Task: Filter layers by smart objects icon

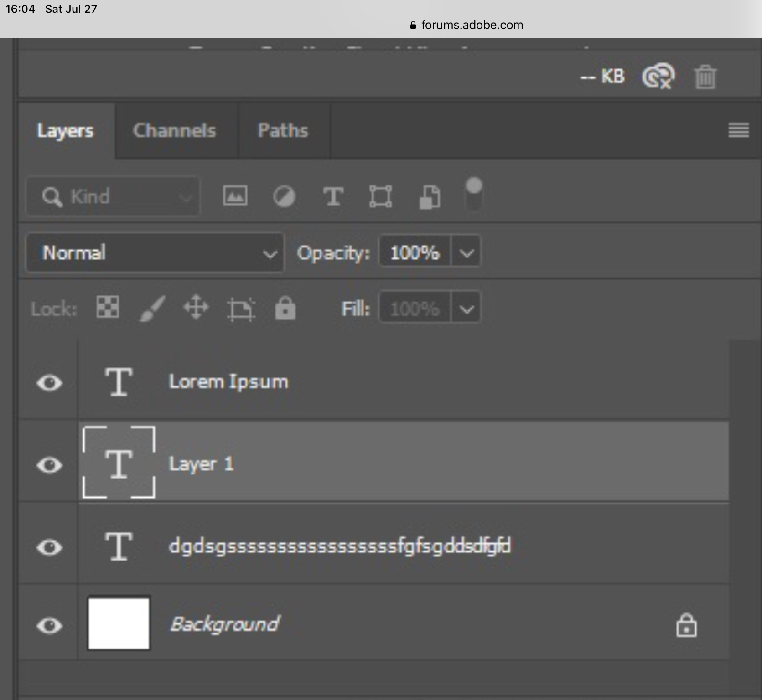Action: pyautogui.click(x=430, y=197)
